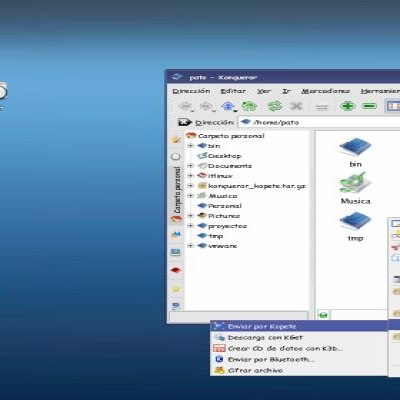
Task: Choose Crear CD de datos con K3b
Action: click(299, 348)
